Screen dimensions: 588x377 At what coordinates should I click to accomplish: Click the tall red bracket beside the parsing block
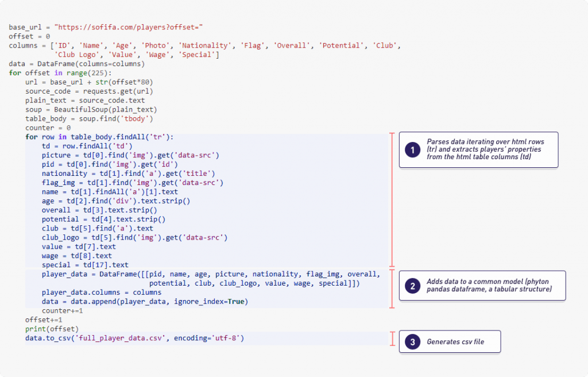[x=392, y=199]
